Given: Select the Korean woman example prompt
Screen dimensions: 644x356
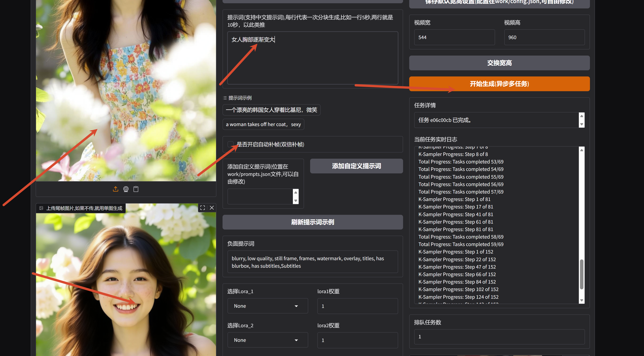Looking at the screenshot, I should click(x=271, y=110).
